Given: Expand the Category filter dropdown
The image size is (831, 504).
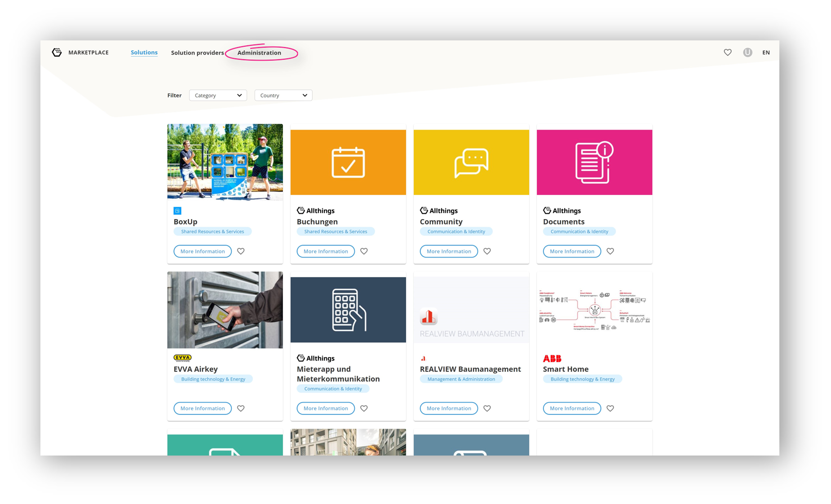Looking at the screenshot, I should (218, 95).
